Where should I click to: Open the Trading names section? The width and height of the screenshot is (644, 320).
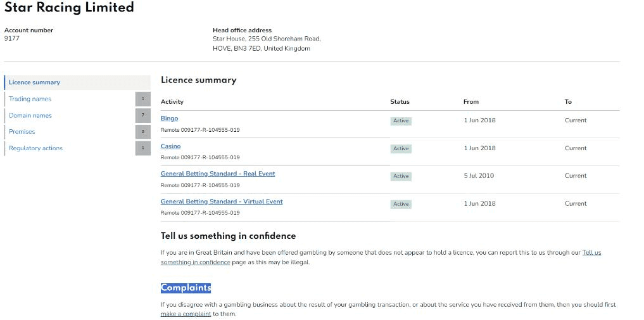30,99
